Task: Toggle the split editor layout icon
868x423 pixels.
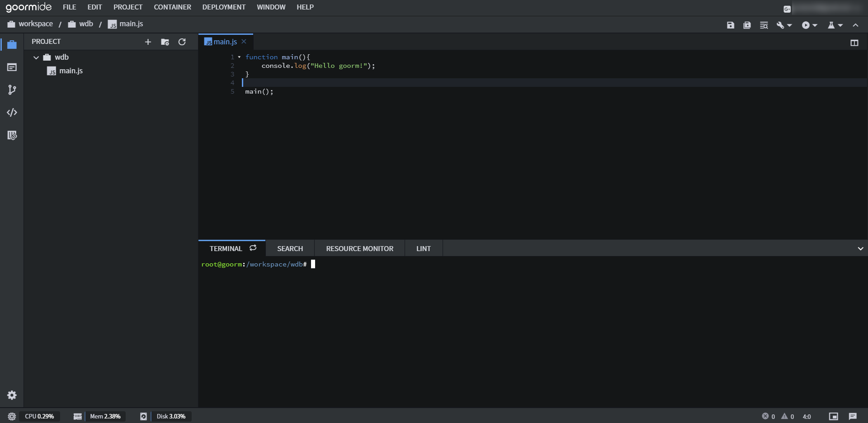Action: 854,43
